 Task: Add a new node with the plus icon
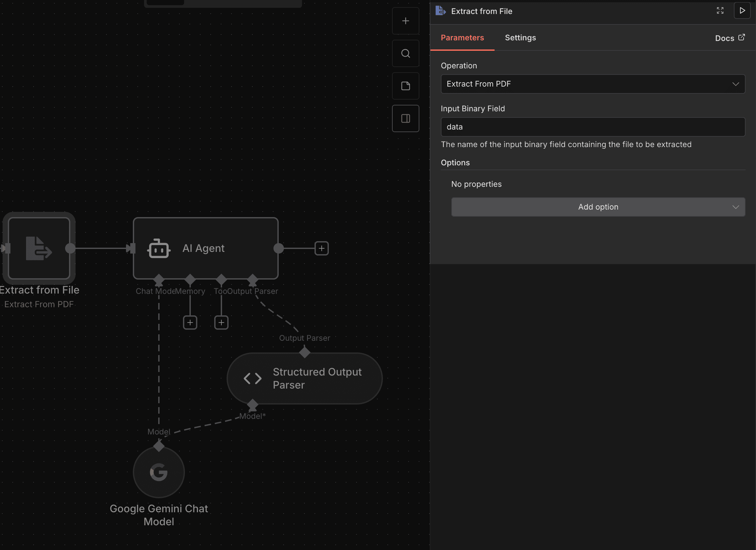405,21
